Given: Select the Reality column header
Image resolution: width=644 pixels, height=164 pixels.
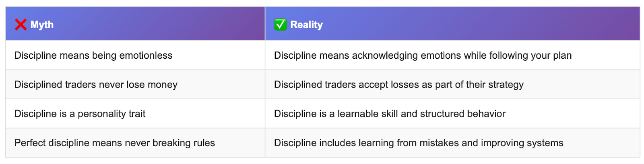Looking at the screenshot, I should pos(452,24).
